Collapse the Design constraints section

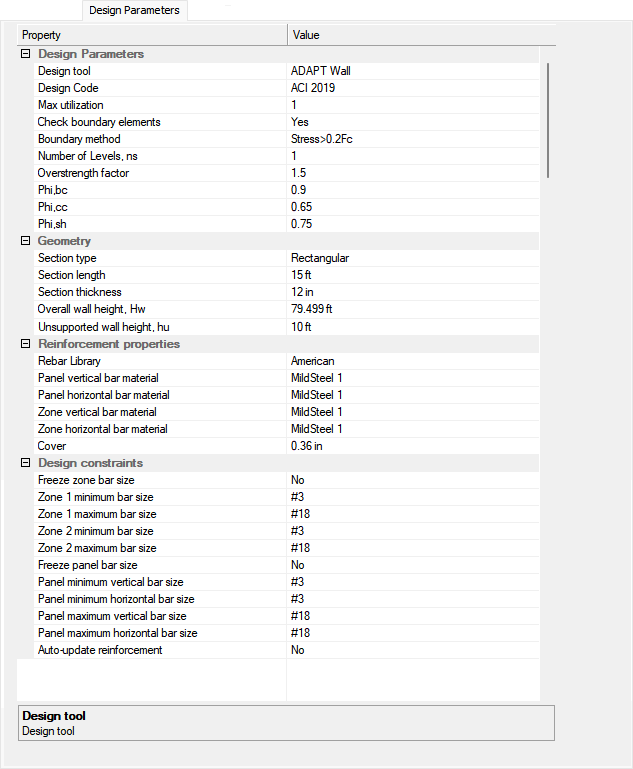26,463
